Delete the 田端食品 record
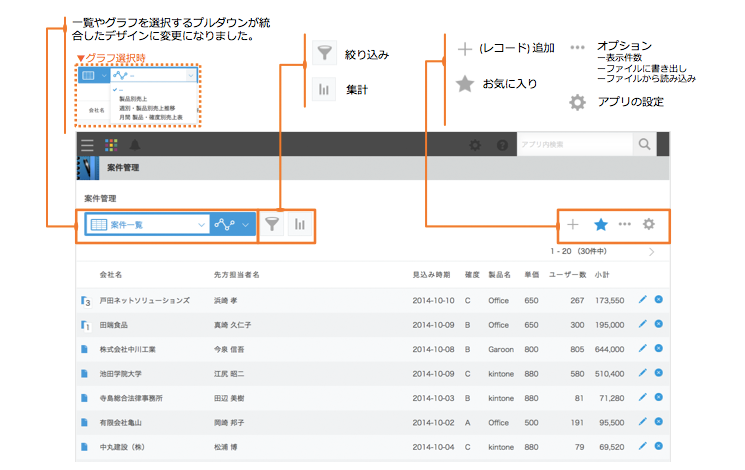745x470 pixels. pyautogui.click(x=659, y=324)
